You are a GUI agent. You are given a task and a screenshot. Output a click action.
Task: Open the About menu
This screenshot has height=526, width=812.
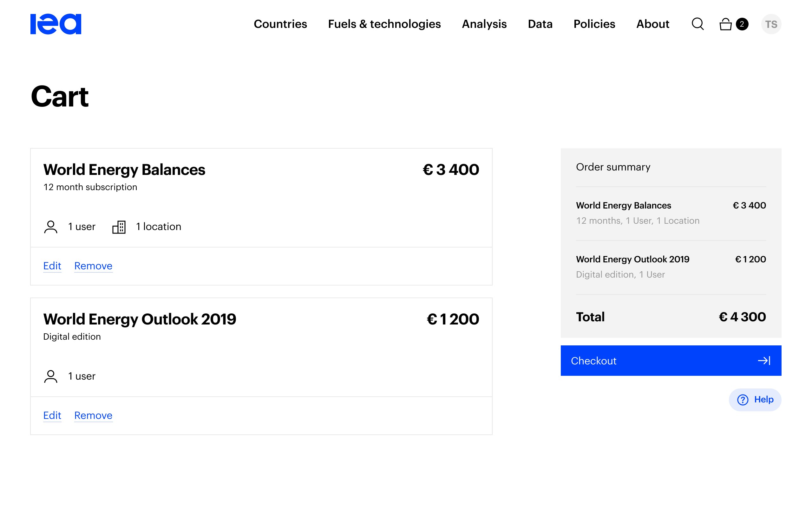pos(652,24)
